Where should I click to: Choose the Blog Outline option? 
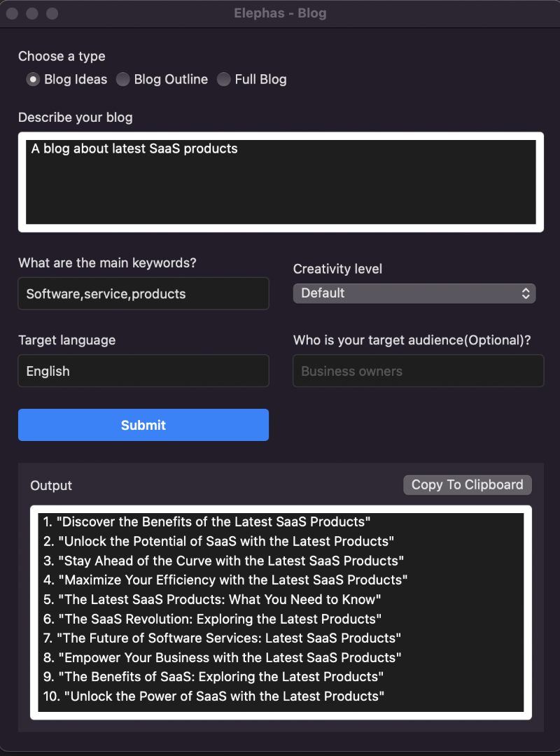pos(123,80)
